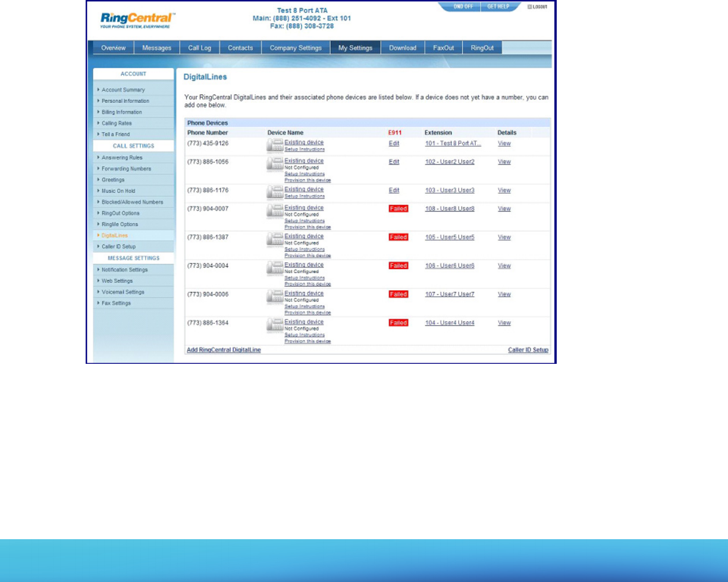The height and width of the screenshot is (582, 728).
Task: Open the FaxOut tab
Action: [x=444, y=48]
